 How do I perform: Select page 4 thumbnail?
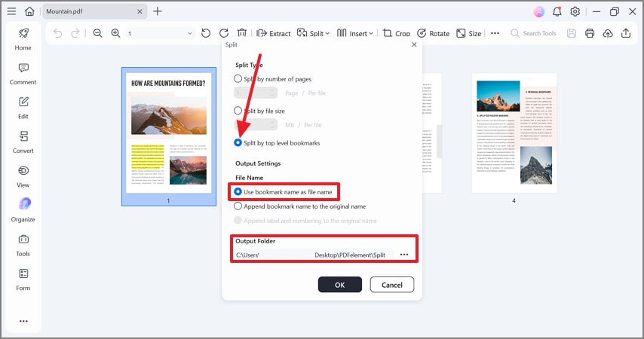click(x=514, y=133)
